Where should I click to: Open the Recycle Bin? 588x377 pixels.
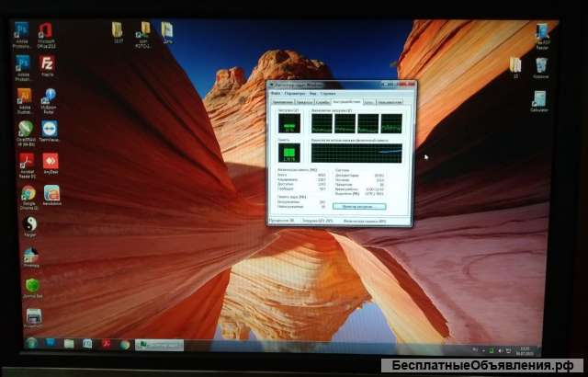coord(541,65)
